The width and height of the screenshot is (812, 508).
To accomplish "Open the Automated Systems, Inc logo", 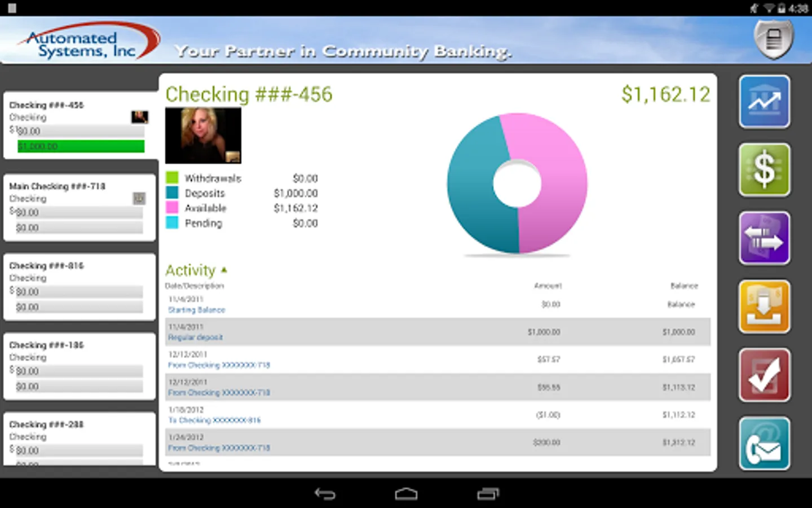I will point(89,41).
